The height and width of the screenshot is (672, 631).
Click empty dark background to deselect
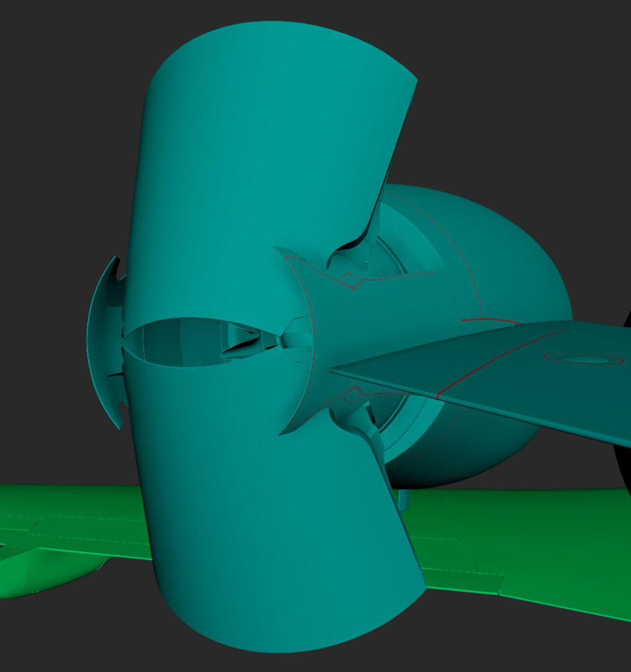pos(62,124)
